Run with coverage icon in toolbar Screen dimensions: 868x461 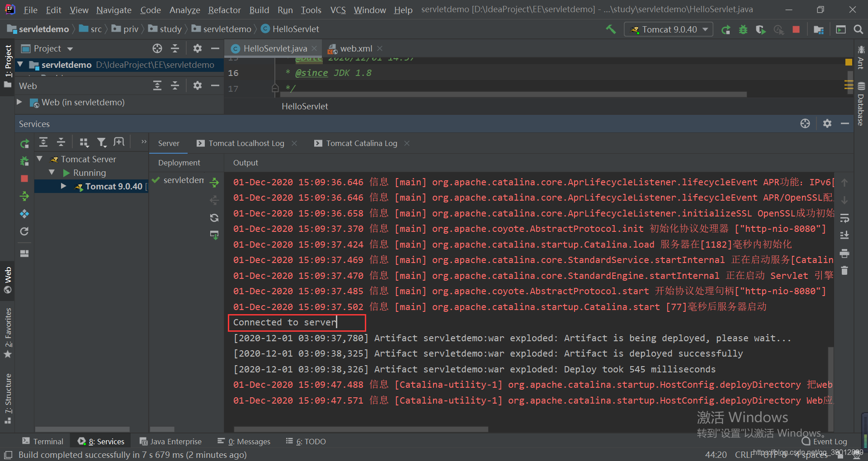(761, 30)
